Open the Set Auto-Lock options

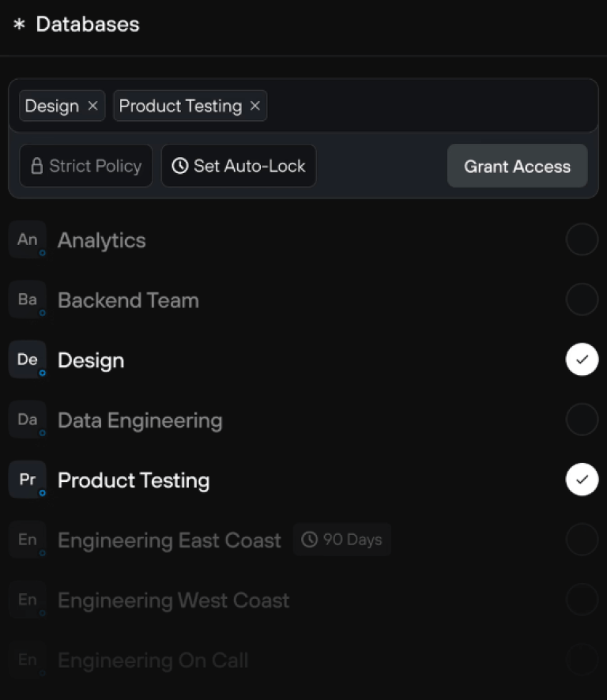[x=239, y=167]
